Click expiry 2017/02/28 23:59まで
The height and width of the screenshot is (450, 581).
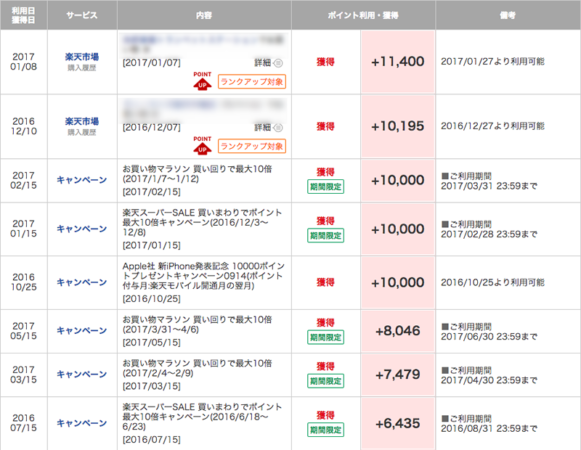coord(489,234)
